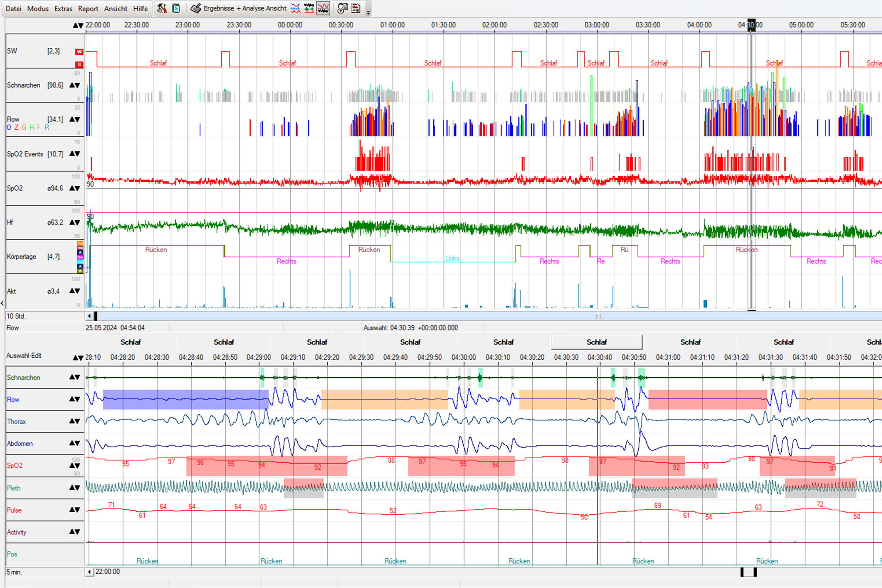Screen dimensions: 882x588
Task: Click the 04:30:00 cursor marker on overview
Action: pos(751,25)
